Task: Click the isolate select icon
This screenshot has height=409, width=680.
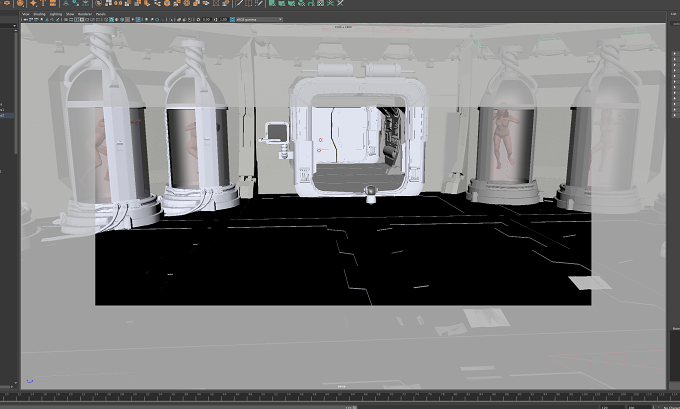Action: click(171, 20)
